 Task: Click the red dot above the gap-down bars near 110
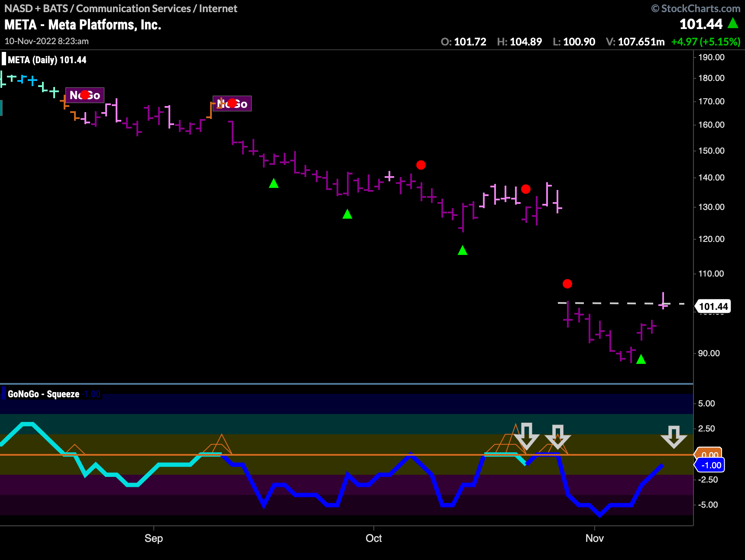pyautogui.click(x=567, y=284)
